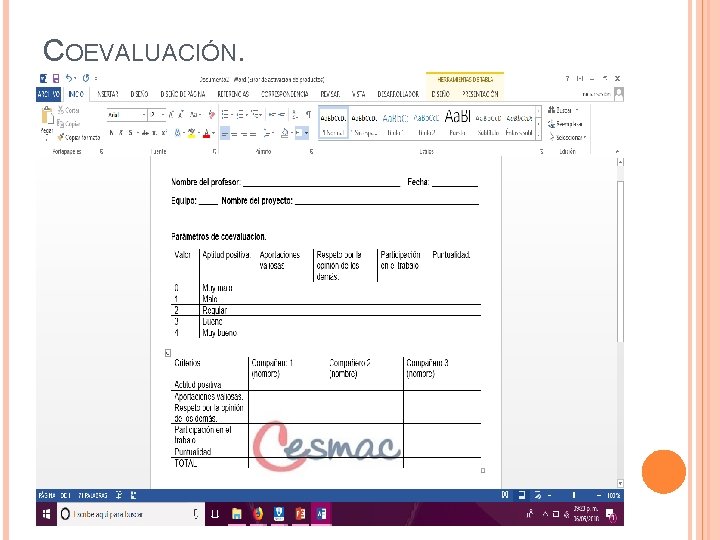Click the text highlight color icon
The image size is (720, 540).
(191, 133)
